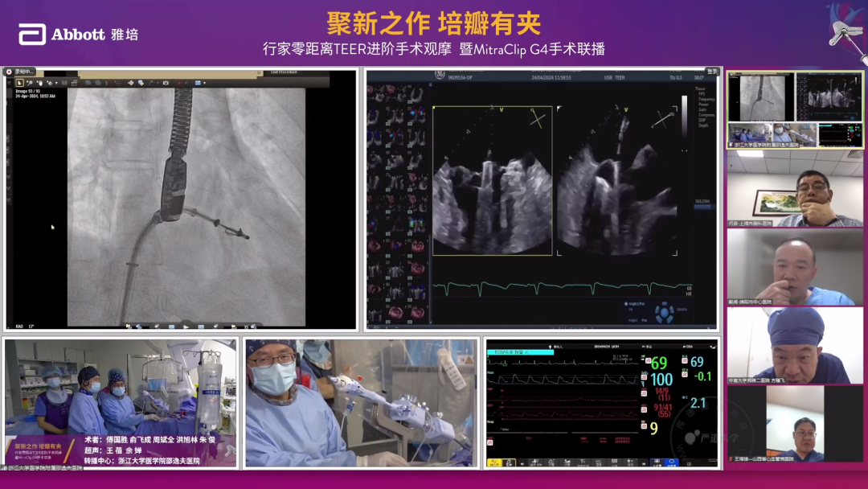
Task: Select the right echo view panel
Action: pyautogui.click(x=617, y=180)
